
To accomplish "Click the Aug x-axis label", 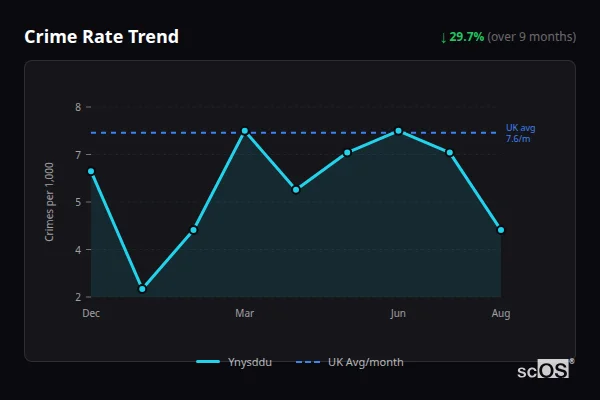I will (501, 313).
